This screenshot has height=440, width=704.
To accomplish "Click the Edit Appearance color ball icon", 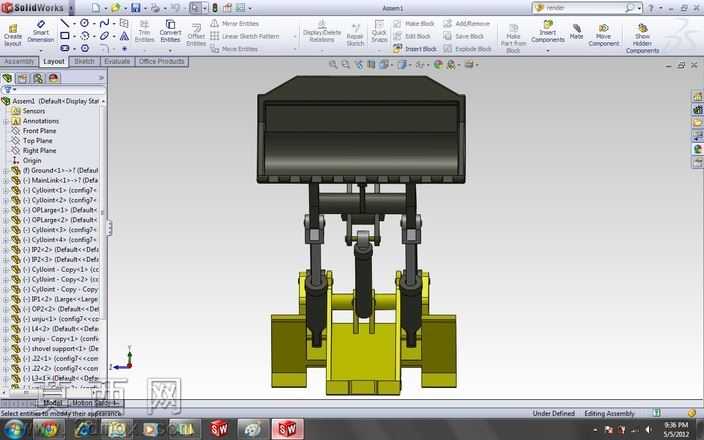I will [x=439, y=65].
